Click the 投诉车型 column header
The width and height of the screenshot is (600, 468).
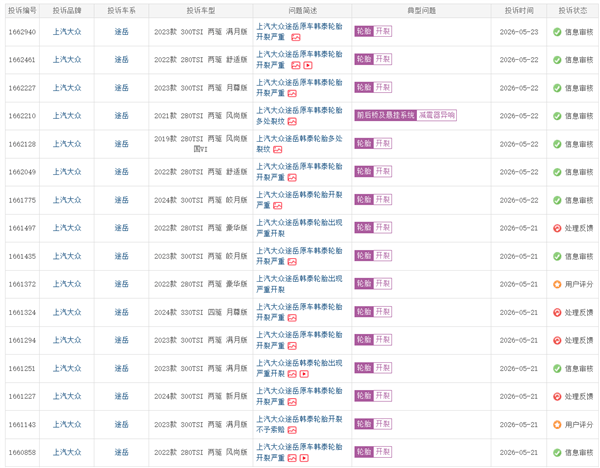tap(201, 11)
